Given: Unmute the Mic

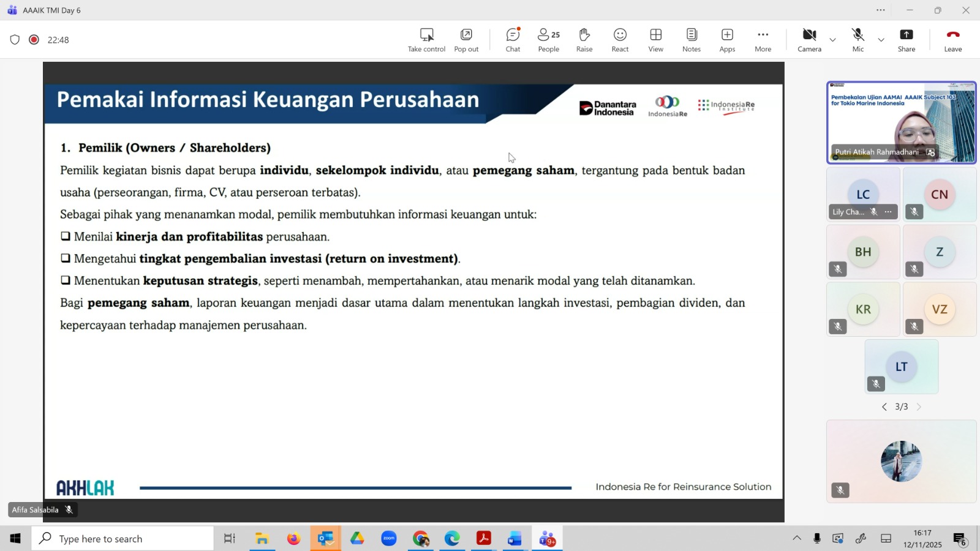Looking at the screenshot, I should coord(858,40).
